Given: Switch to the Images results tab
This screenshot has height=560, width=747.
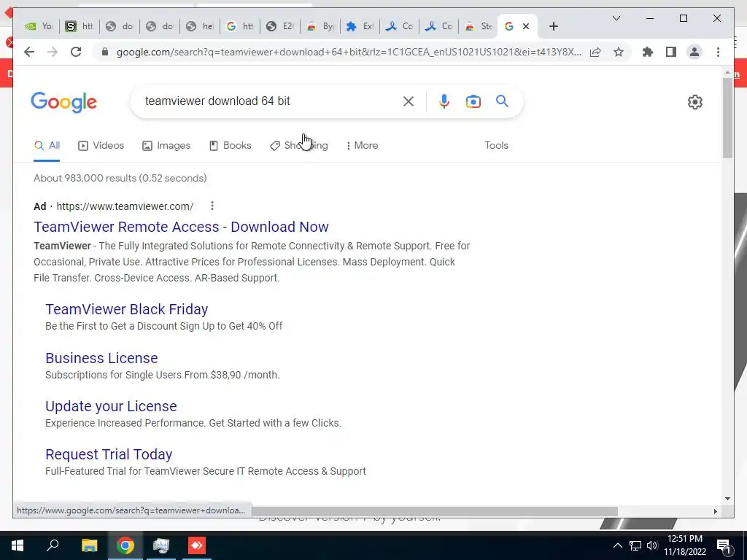Looking at the screenshot, I should (166, 145).
